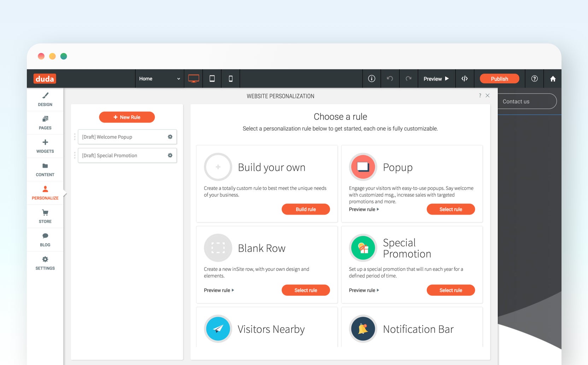Screen dimensions: 588x365
Task: Expand Preview rule for Popup
Action: [x=364, y=209]
